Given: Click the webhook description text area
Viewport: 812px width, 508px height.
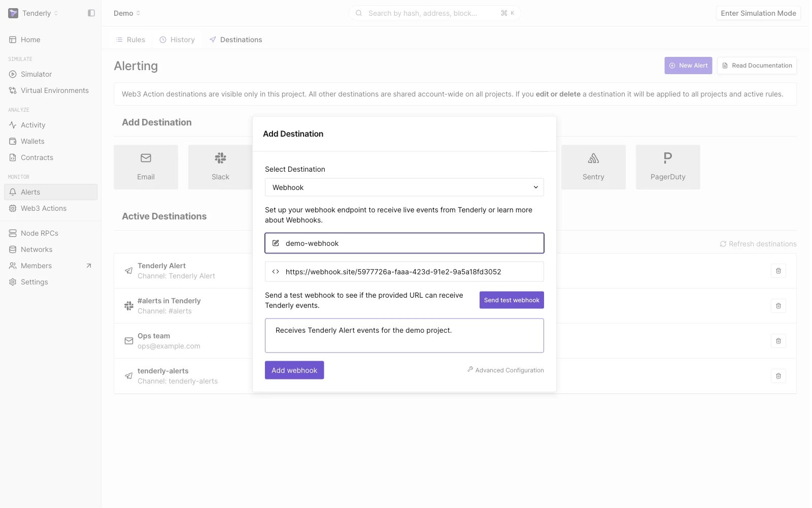Looking at the screenshot, I should click(404, 336).
